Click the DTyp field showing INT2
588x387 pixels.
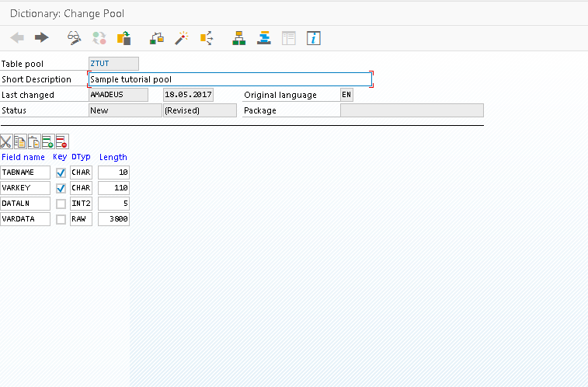[81, 204]
